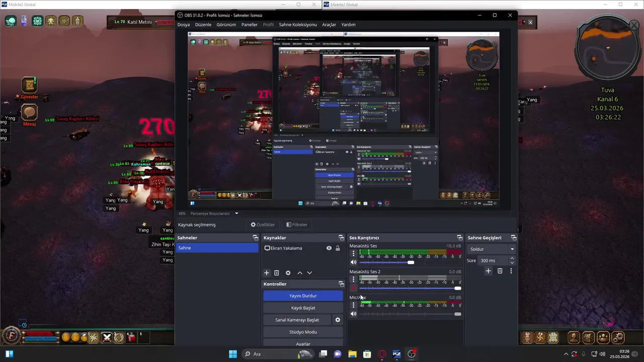Screen dimensions: 644x362
Task: Expand hidden system tray icons chevron
Action: pos(566,354)
